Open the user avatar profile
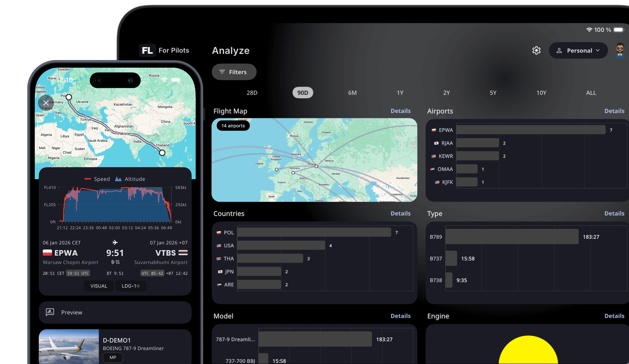 [x=620, y=50]
